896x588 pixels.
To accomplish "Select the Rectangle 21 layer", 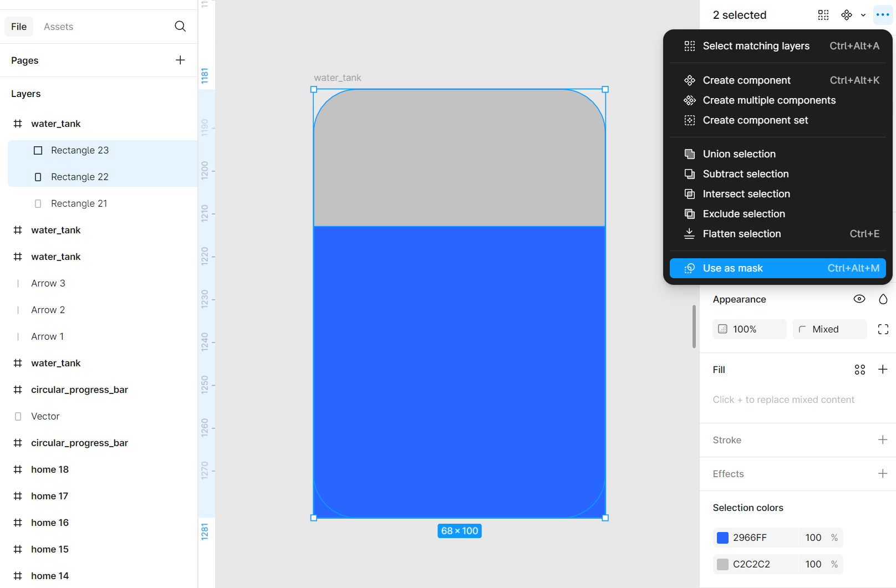I will point(79,203).
